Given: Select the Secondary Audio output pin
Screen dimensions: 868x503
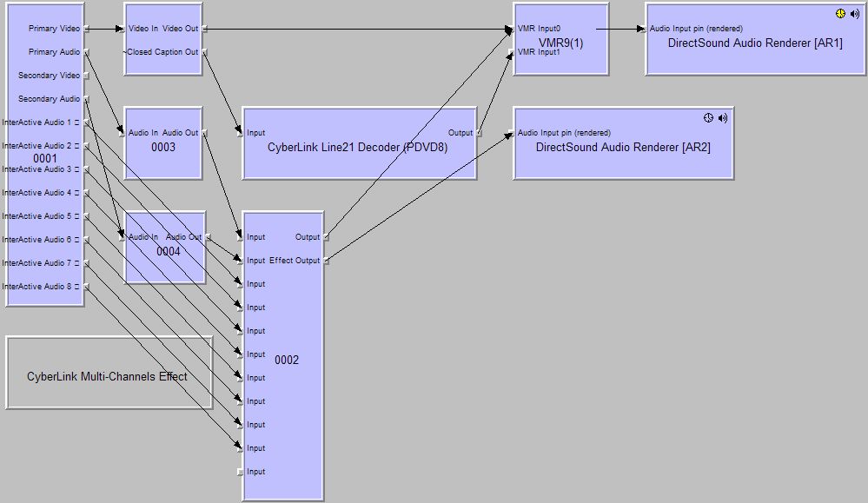Looking at the screenshot, I should coord(86,99).
